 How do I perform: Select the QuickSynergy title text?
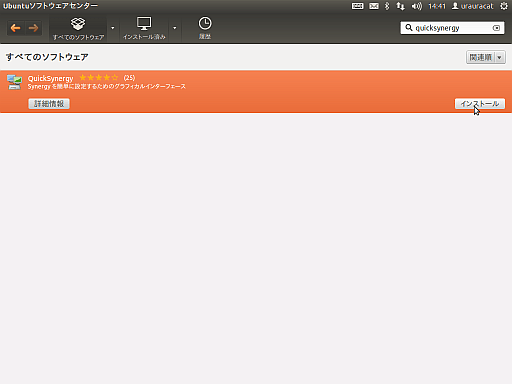(x=50, y=78)
